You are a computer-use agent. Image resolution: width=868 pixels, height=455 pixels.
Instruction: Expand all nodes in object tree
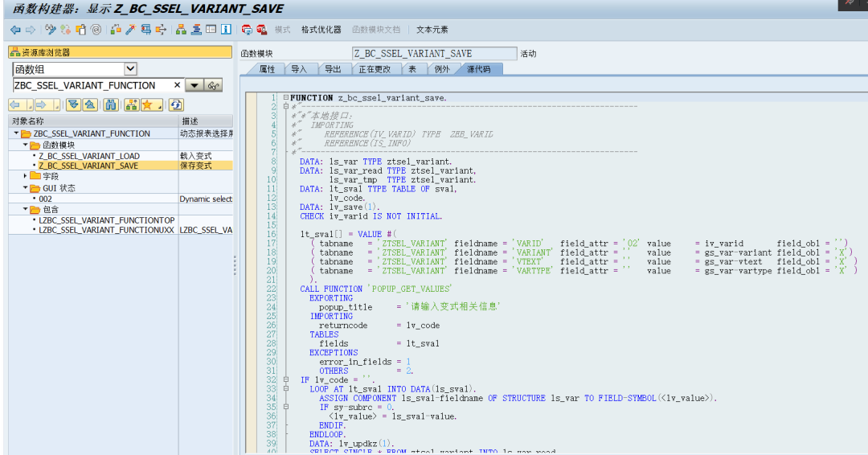click(73, 105)
